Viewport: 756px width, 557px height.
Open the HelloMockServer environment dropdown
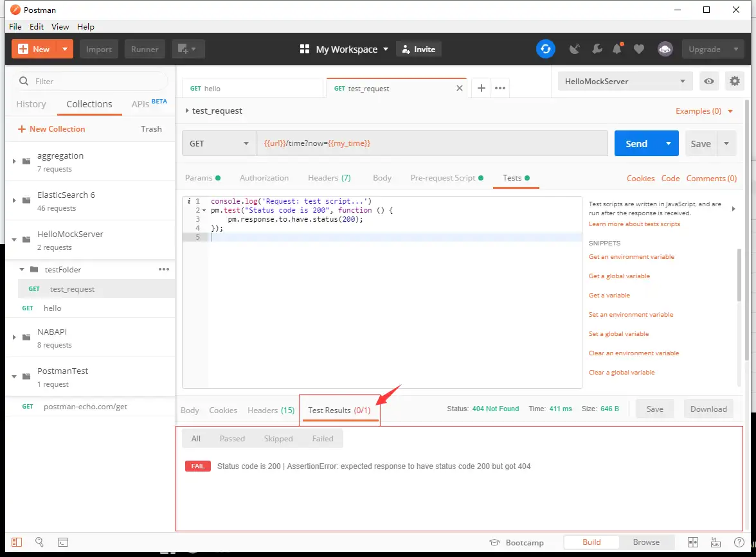tap(624, 82)
